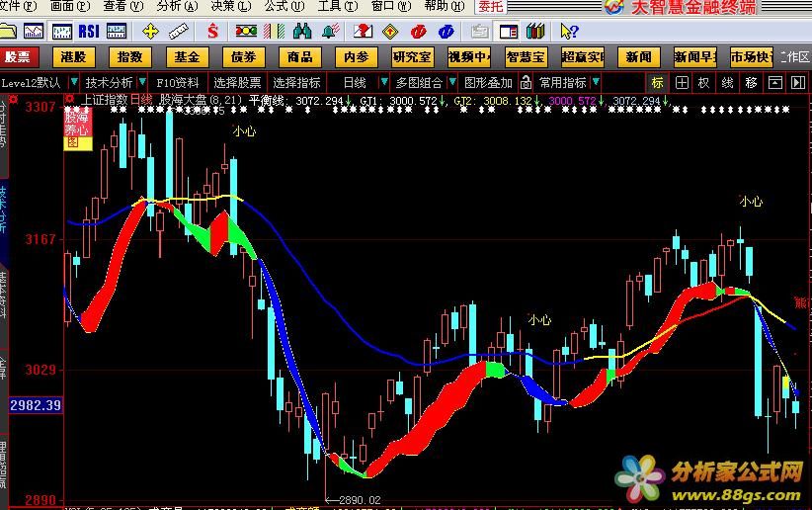Click the 选择指标 button

(297, 83)
